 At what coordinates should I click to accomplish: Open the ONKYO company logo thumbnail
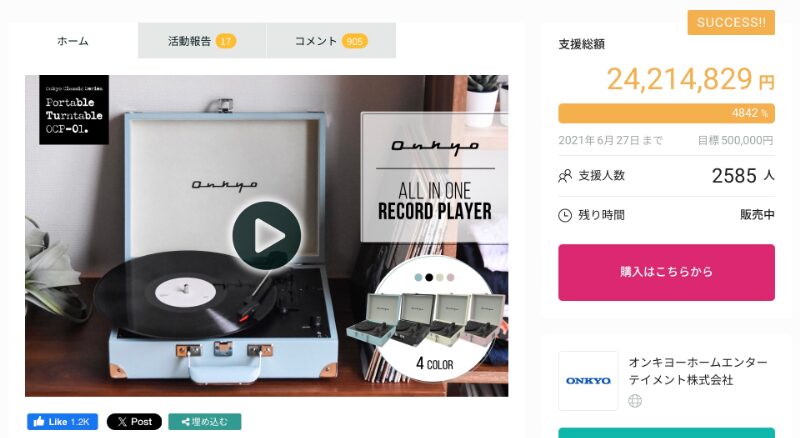click(x=588, y=381)
